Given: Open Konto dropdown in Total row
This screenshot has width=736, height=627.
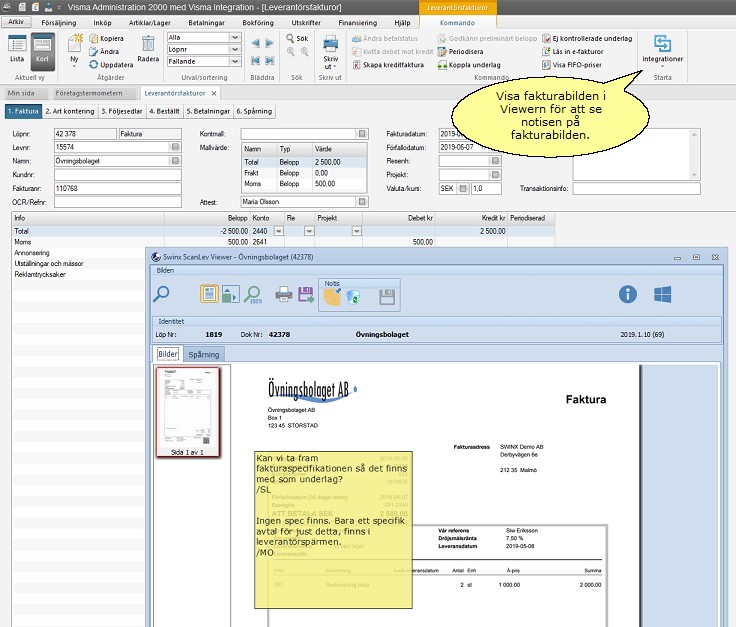Looking at the screenshot, I should coord(278,231).
